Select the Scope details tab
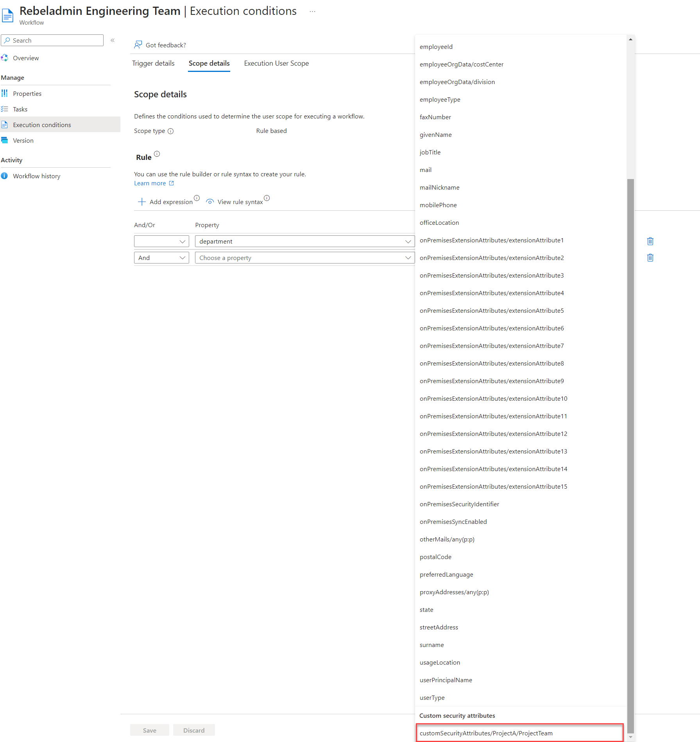Image resolution: width=700 pixels, height=742 pixels. (209, 63)
